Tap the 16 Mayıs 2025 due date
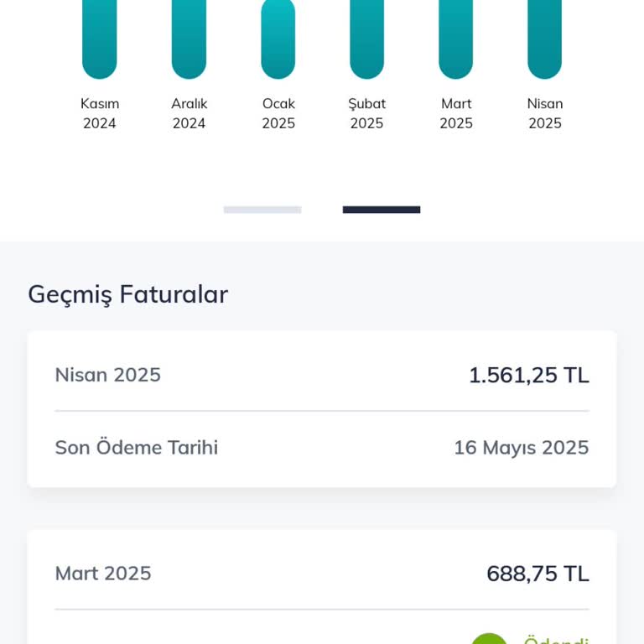The width and height of the screenshot is (644, 644). point(522,448)
